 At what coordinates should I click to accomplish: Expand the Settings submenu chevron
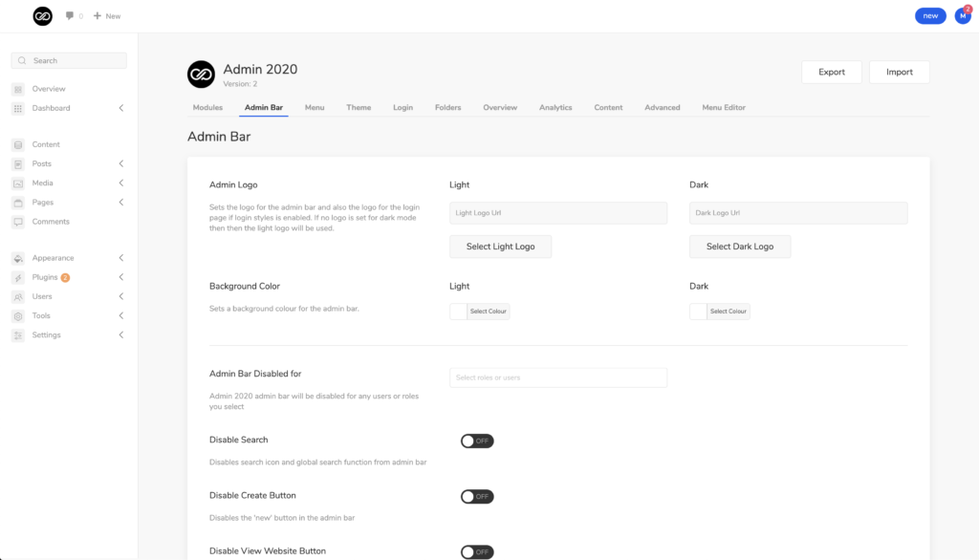pyautogui.click(x=121, y=334)
